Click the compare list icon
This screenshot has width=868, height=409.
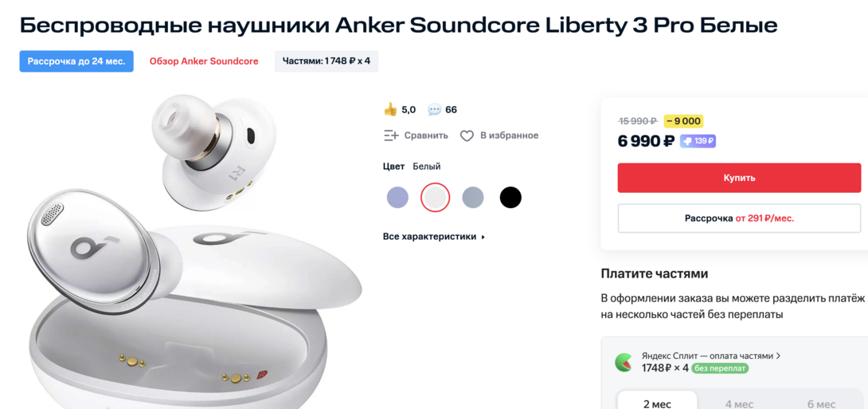point(391,136)
